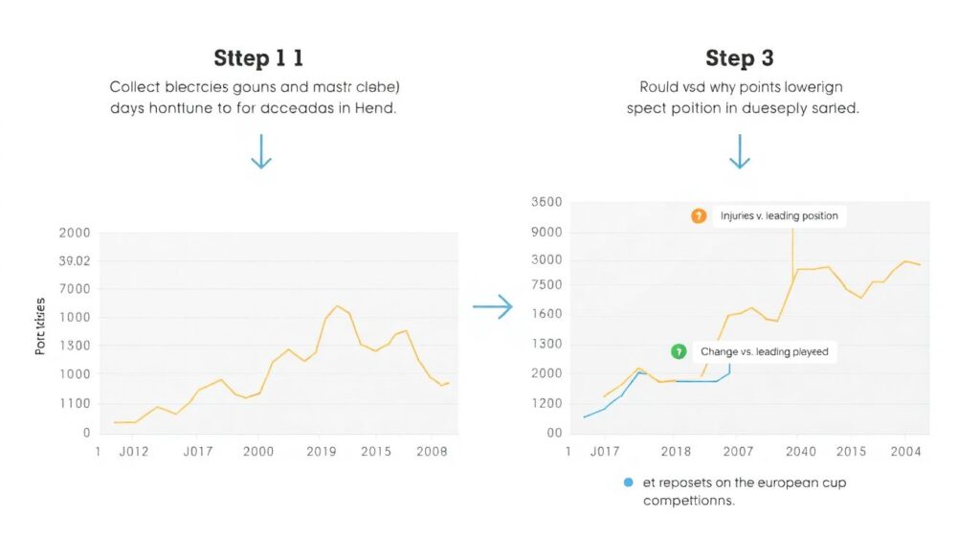Screen dimensions: 980x560
Task: Click the blue legend dot below chart
Action: (628, 482)
